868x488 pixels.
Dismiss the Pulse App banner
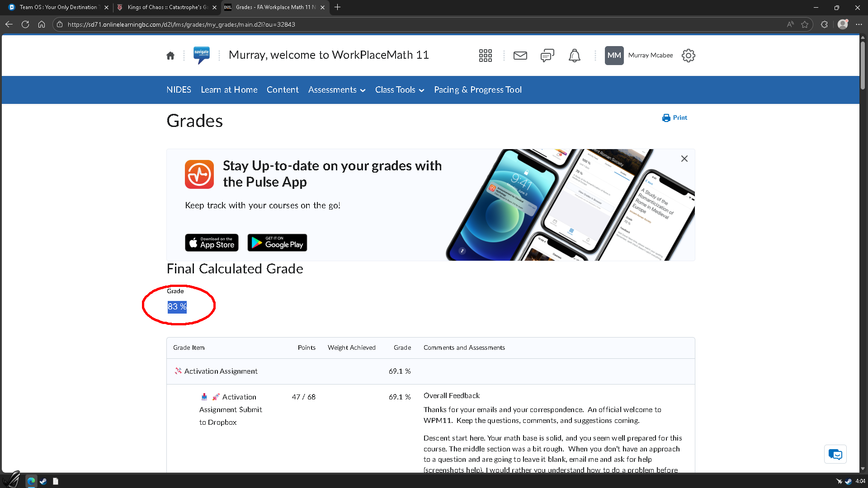684,159
